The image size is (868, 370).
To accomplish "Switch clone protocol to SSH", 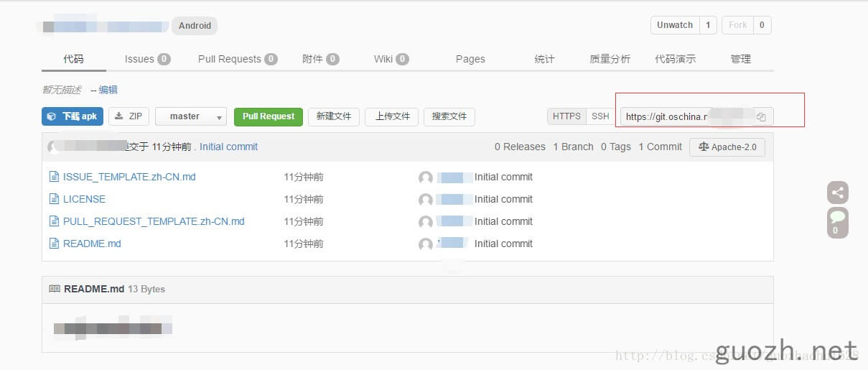I will 600,116.
